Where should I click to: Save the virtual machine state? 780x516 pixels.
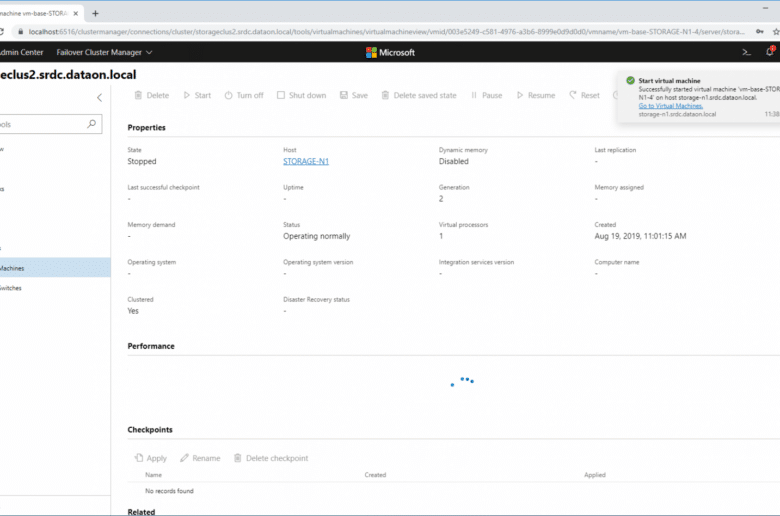pyautogui.click(x=354, y=95)
